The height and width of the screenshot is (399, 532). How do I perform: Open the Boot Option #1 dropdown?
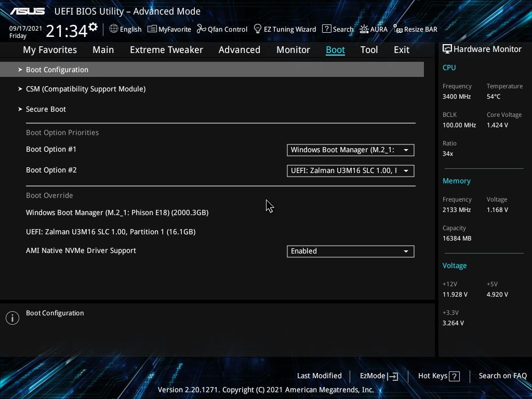(x=351, y=150)
